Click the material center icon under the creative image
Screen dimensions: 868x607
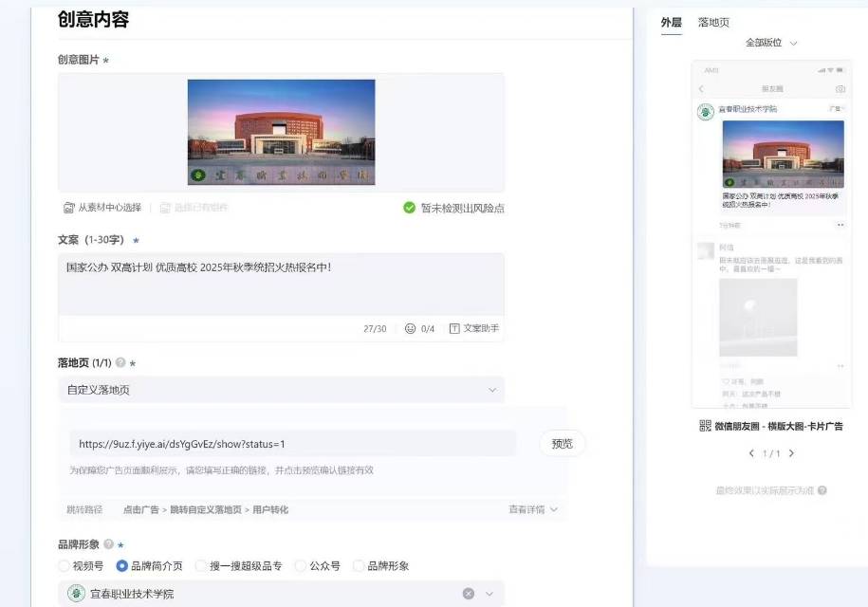click(x=68, y=208)
